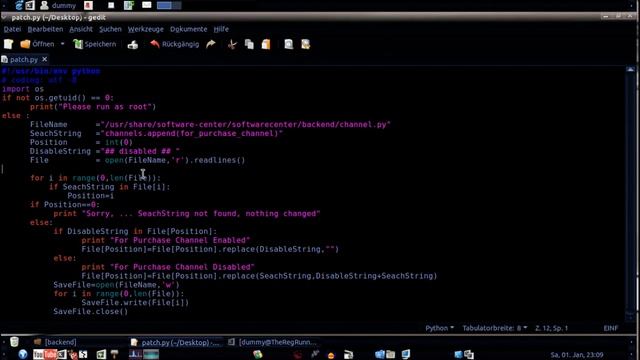This screenshot has width=640, height=360.
Task: Print the document via printer icon
Action: [133, 44]
